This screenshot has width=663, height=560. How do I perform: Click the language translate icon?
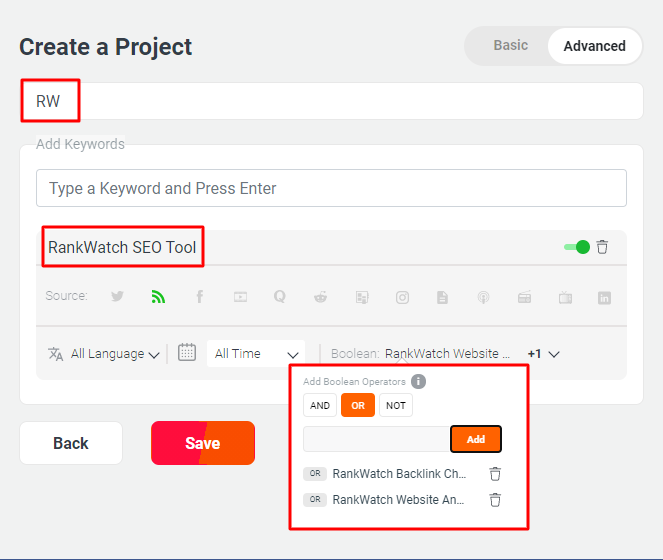[x=55, y=354]
